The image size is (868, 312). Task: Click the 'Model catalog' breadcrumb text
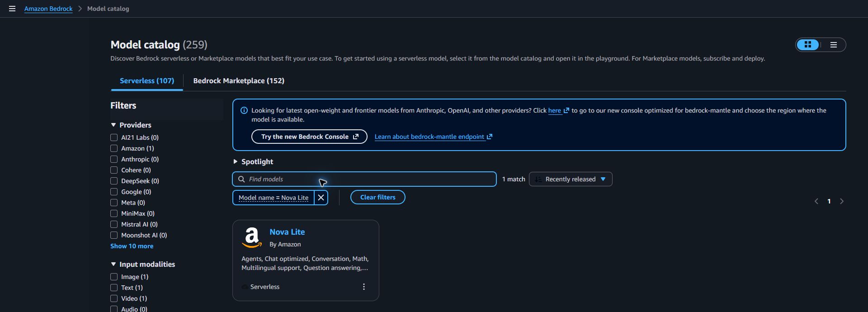pyautogui.click(x=108, y=9)
